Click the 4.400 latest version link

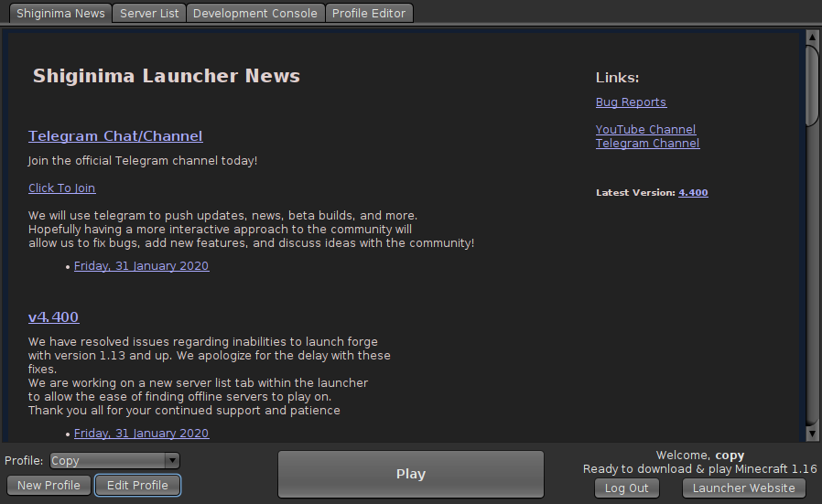tap(693, 193)
